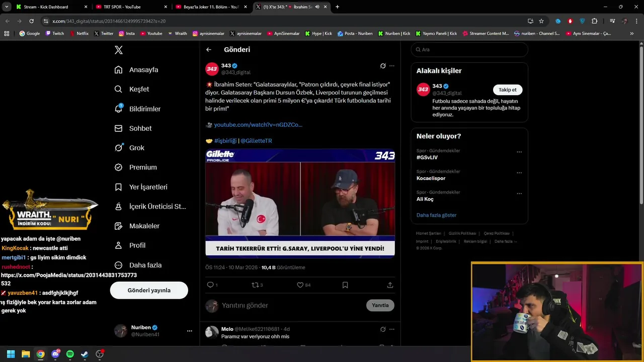Click @GilletteTR mention
The height and width of the screenshot is (362, 644).
point(256,141)
